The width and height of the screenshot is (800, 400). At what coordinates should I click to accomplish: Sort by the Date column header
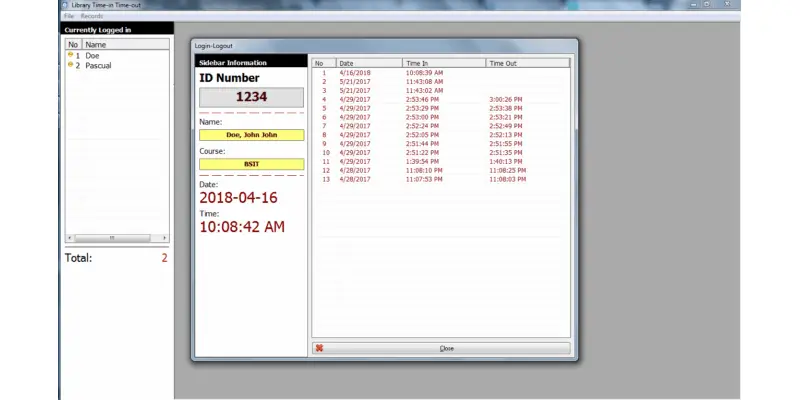(x=369, y=63)
